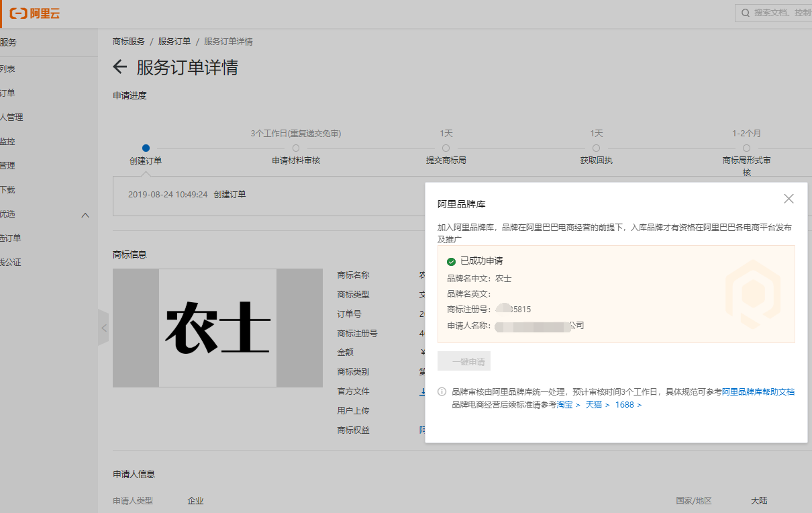Click the 商标权益 field label
This screenshot has width=812, height=513.
point(353,430)
